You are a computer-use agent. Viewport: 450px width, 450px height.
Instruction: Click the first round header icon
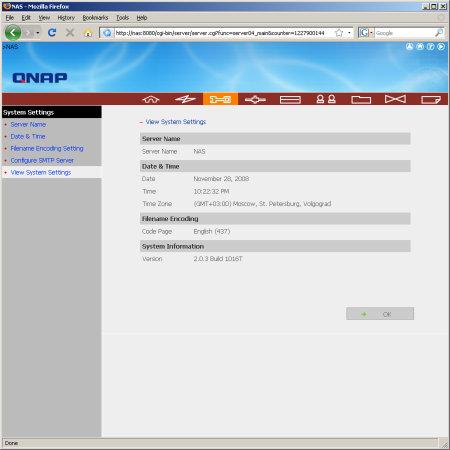tap(409, 47)
